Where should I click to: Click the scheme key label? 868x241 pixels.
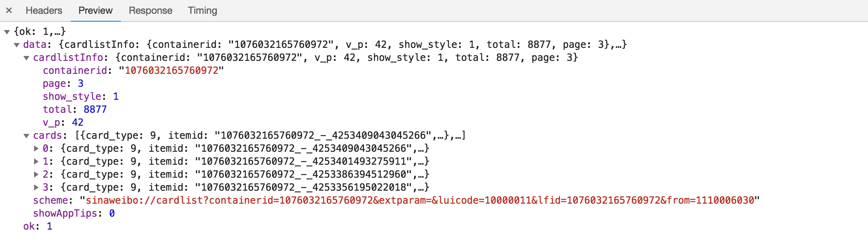50,200
